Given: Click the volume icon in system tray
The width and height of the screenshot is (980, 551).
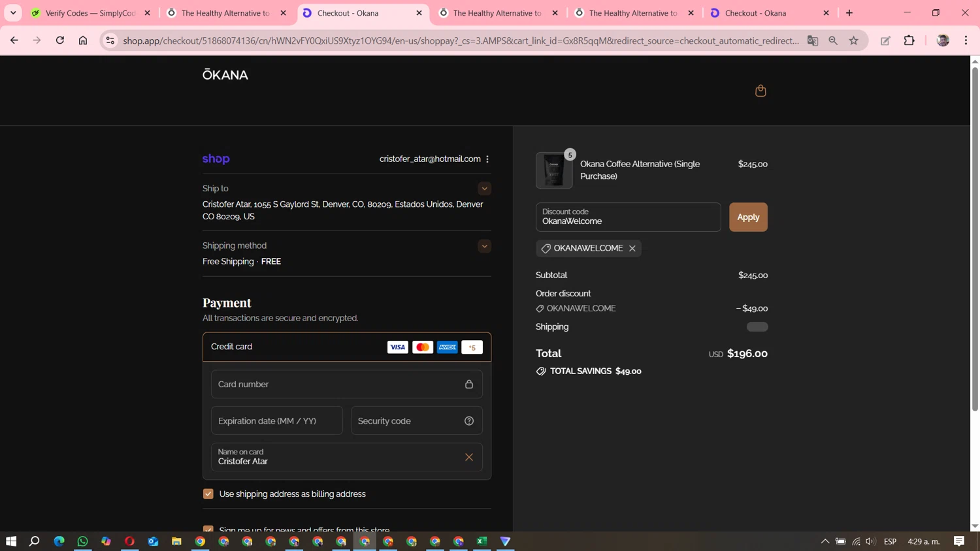Looking at the screenshot, I should coord(871,541).
